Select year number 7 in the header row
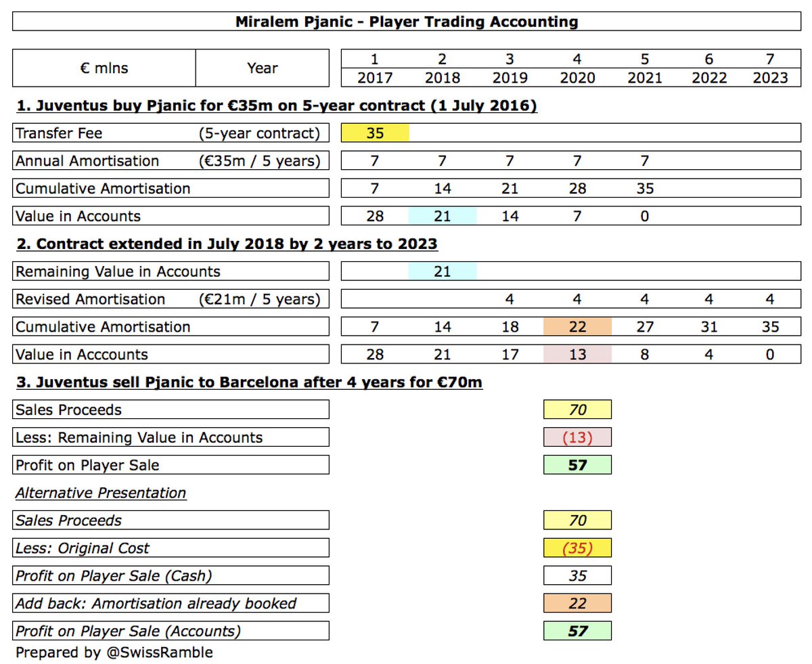This screenshot has height=664, width=812. pyautogui.click(x=771, y=59)
